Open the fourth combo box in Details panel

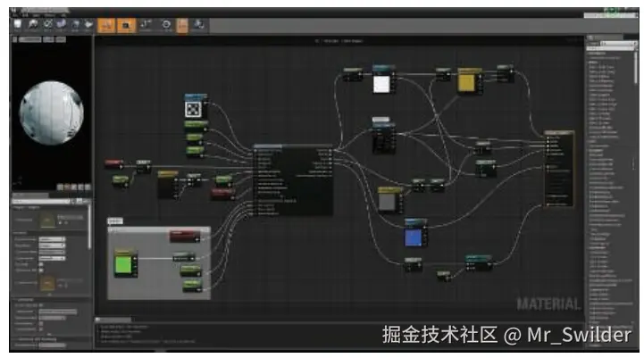(52, 258)
